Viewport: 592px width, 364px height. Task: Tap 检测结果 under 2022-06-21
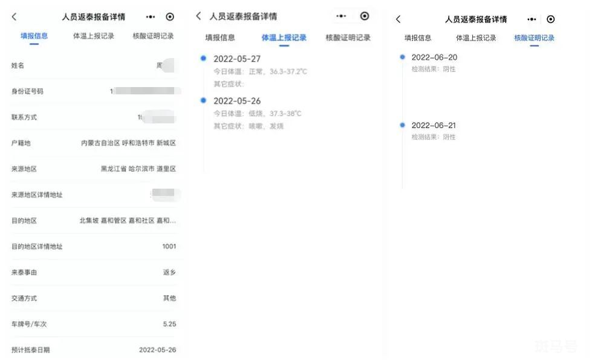point(434,137)
